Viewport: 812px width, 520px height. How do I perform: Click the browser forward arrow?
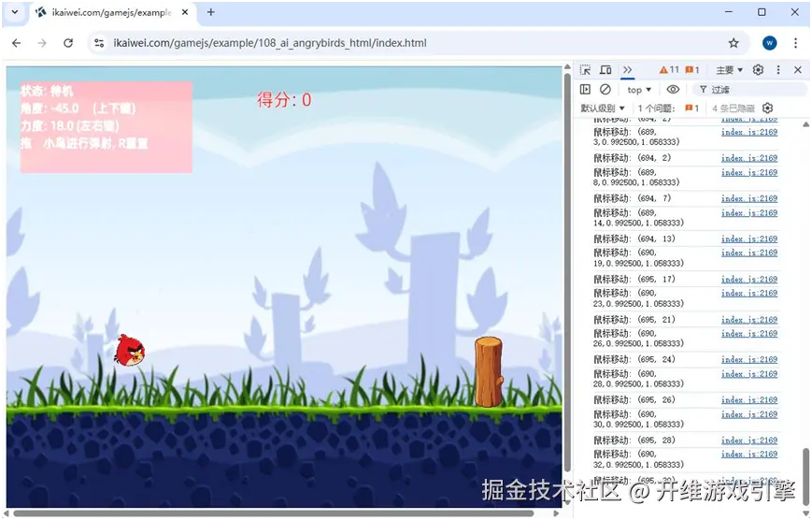42,43
